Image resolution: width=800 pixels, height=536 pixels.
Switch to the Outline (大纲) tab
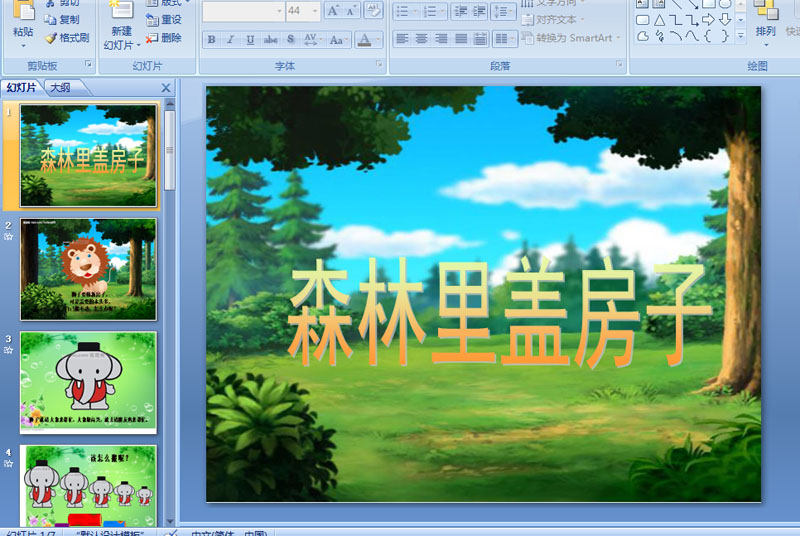(x=60, y=88)
